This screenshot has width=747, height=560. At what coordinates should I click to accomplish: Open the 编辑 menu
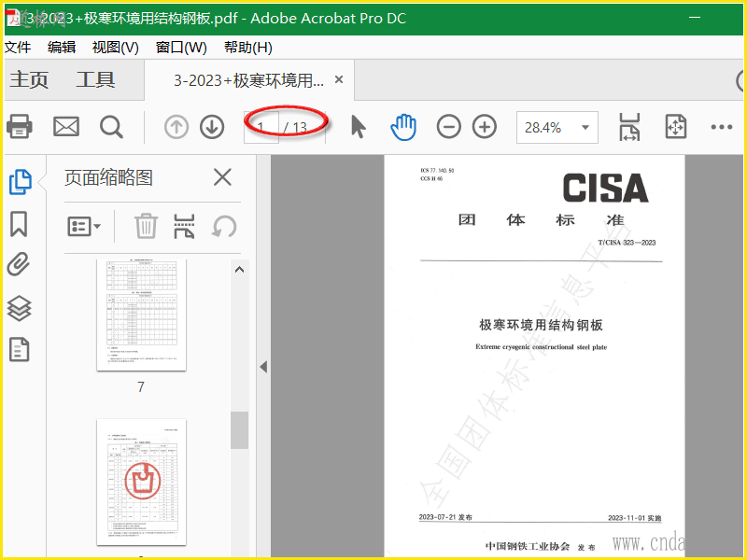62,48
